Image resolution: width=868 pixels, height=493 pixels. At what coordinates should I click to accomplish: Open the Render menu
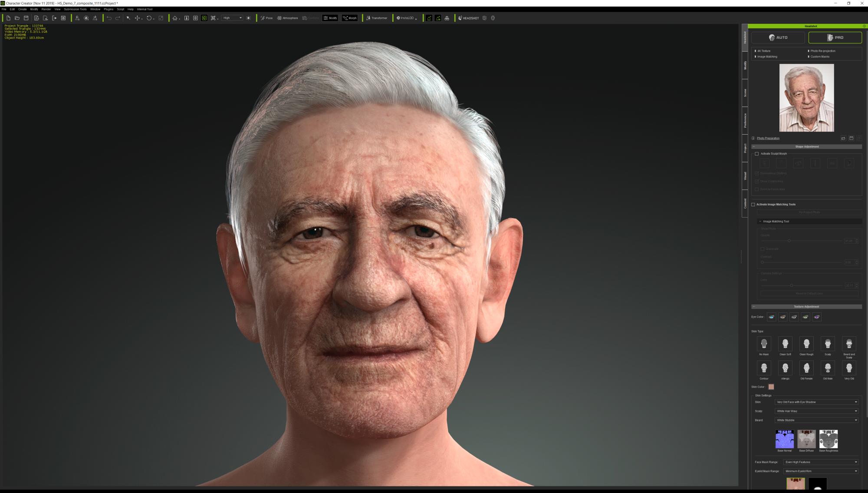46,9
